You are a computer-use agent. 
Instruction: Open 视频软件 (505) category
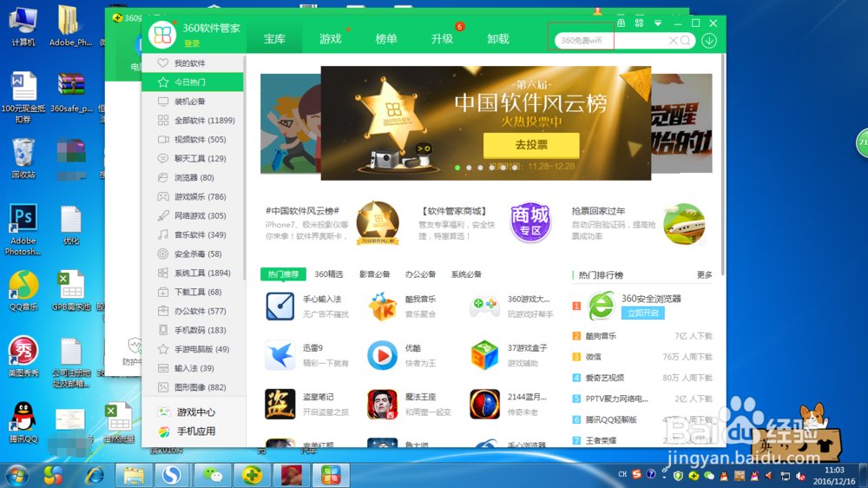click(x=193, y=140)
